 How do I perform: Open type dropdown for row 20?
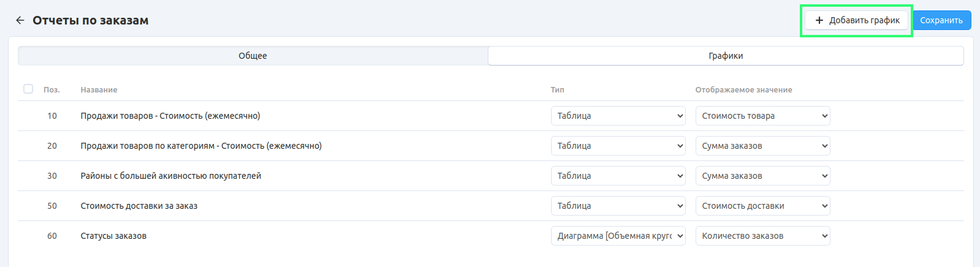pyautogui.click(x=618, y=146)
